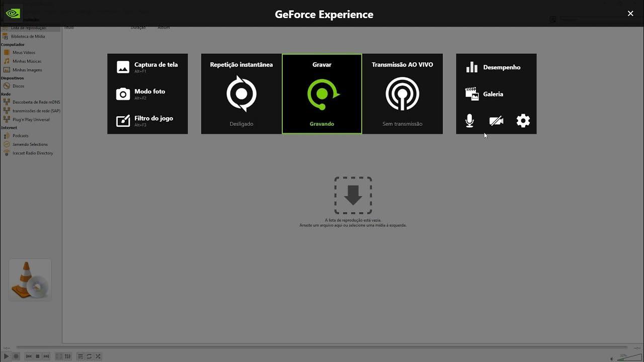Toggle VLC loop repeat button
The width and height of the screenshot is (644, 362).
coord(89,356)
